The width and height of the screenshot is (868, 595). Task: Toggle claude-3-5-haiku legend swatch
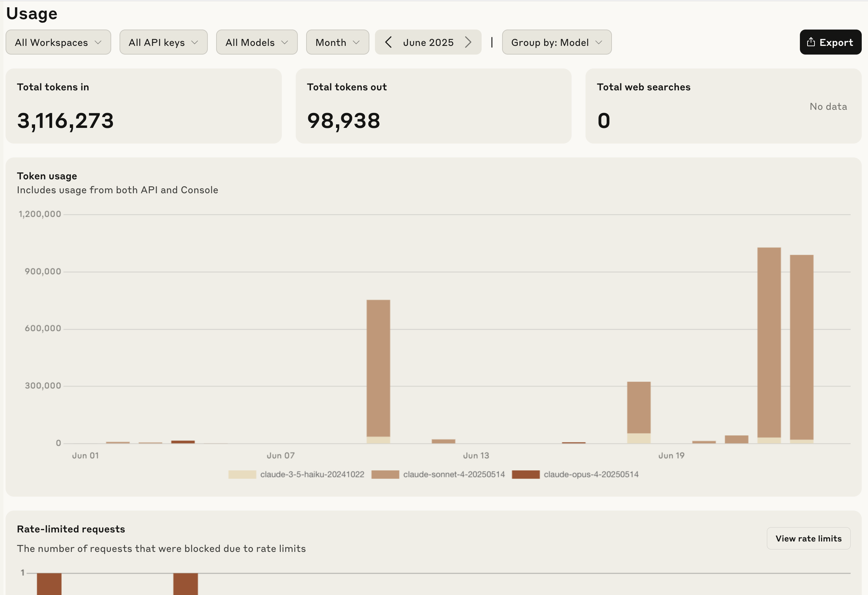click(242, 474)
